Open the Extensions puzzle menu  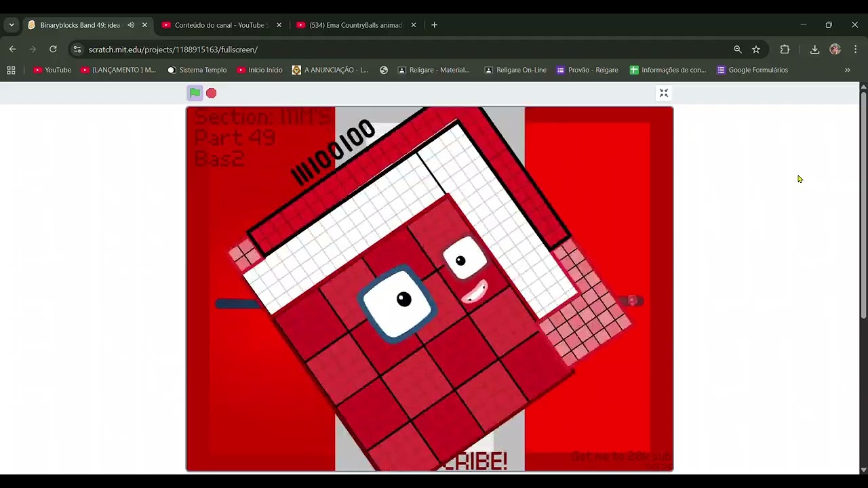(x=785, y=49)
